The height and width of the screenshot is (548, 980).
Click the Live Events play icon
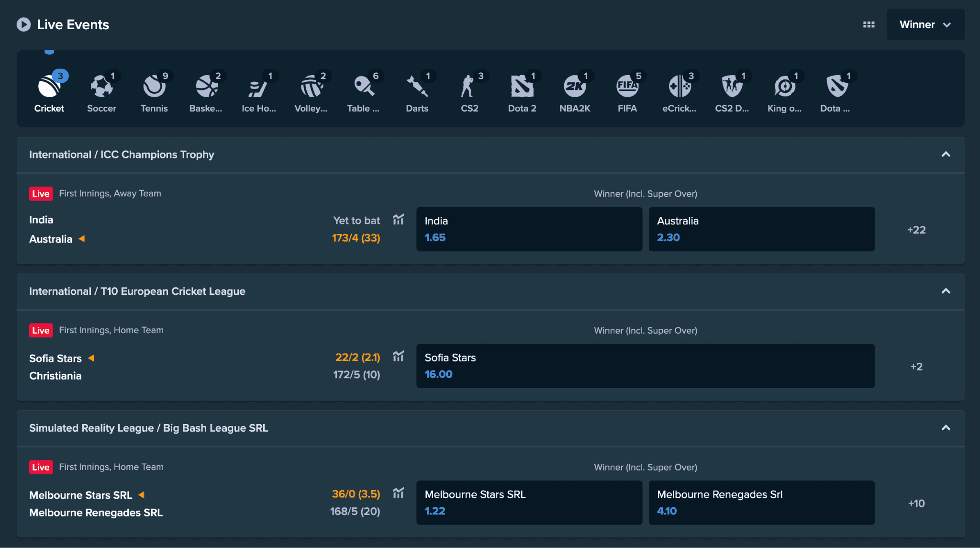23,24
